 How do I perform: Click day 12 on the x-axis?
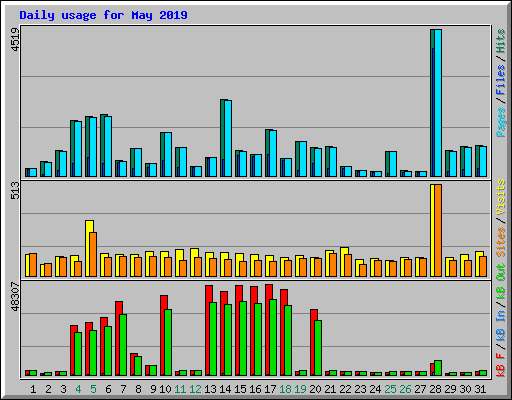click(195, 389)
